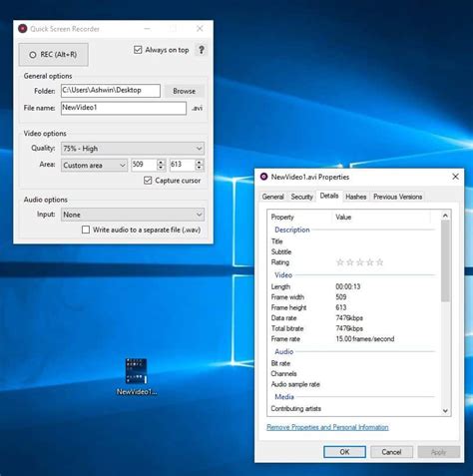
Task: Disable the Capture cursor checkbox
Action: [148, 181]
